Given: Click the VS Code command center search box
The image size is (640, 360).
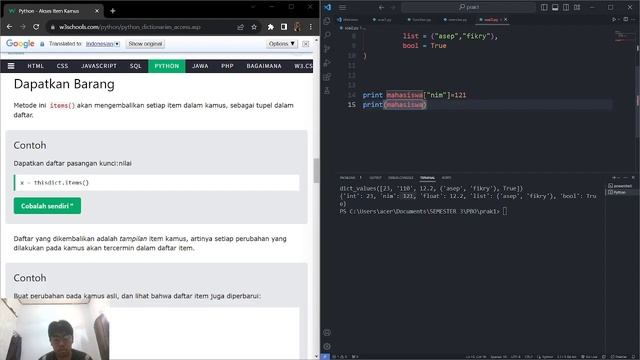Looking at the screenshot, I should pos(469,7).
